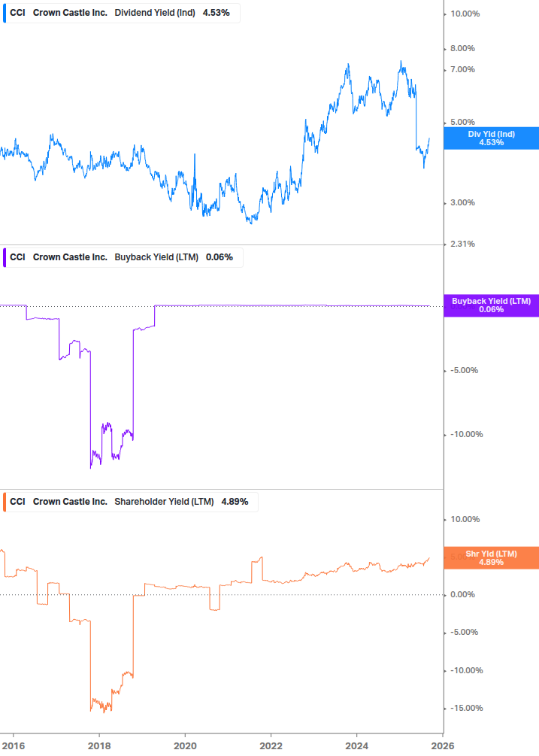Click the 0.00% tick on shareholder yield axis
The width and height of the screenshot is (539, 756).
point(462,594)
